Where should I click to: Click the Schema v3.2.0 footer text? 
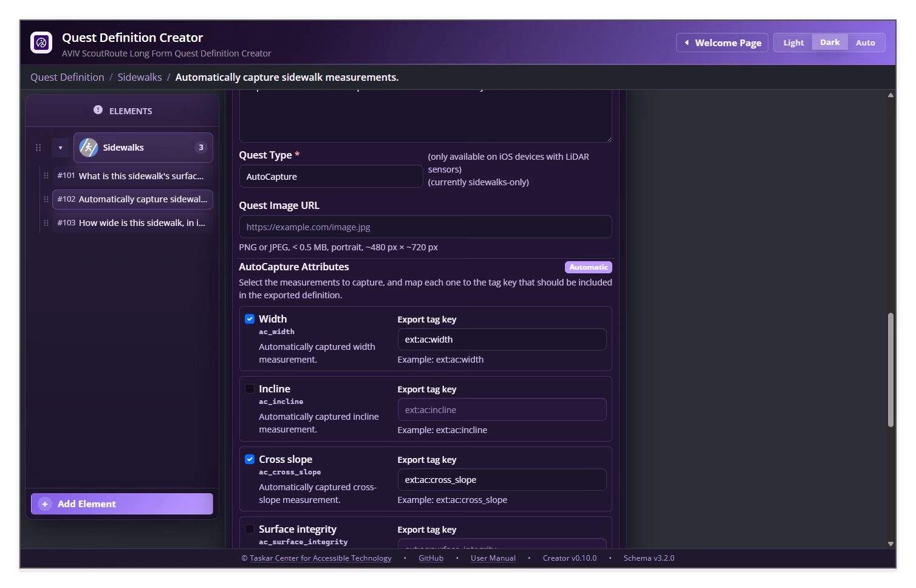(x=649, y=558)
